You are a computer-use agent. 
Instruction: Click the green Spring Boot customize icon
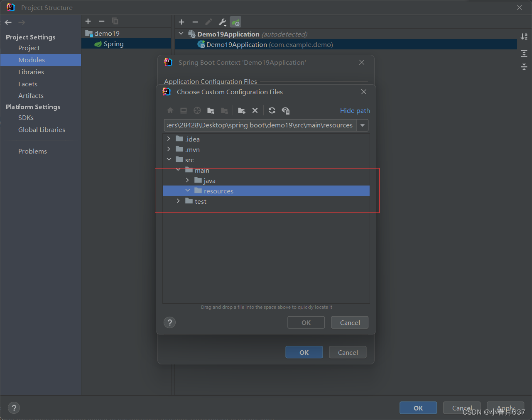point(235,22)
